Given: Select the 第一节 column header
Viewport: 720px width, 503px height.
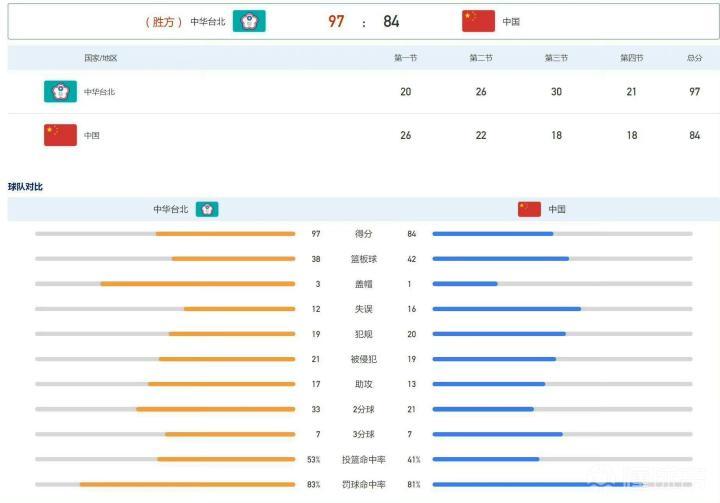Looking at the screenshot, I should 405,58.
